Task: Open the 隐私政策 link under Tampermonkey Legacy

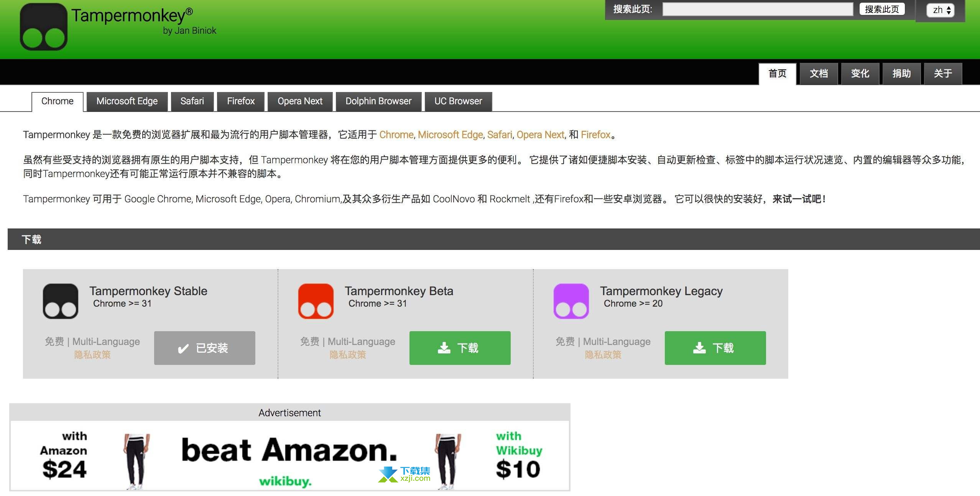Action: click(603, 355)
